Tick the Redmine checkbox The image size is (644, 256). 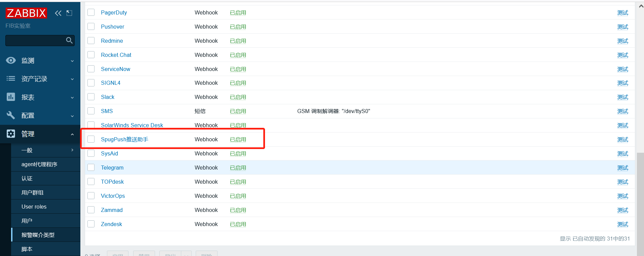click(91, 41)
